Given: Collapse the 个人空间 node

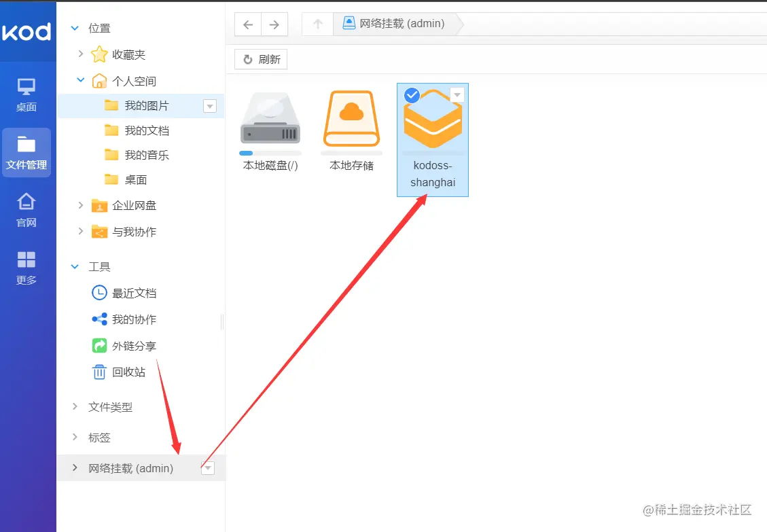Looking at the screenshot, I should point(81,79).
